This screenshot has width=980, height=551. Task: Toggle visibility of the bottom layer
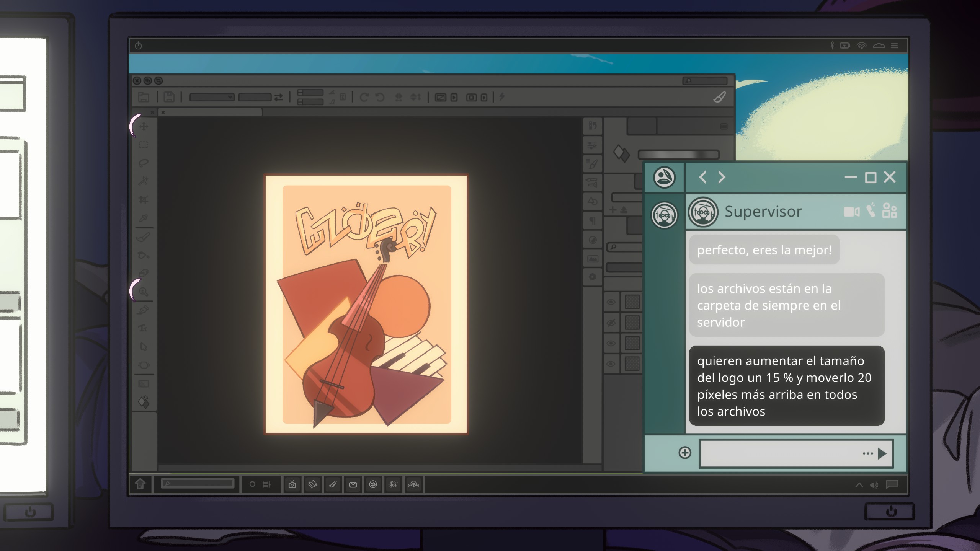pyautogui.click(x=611, y=364)
